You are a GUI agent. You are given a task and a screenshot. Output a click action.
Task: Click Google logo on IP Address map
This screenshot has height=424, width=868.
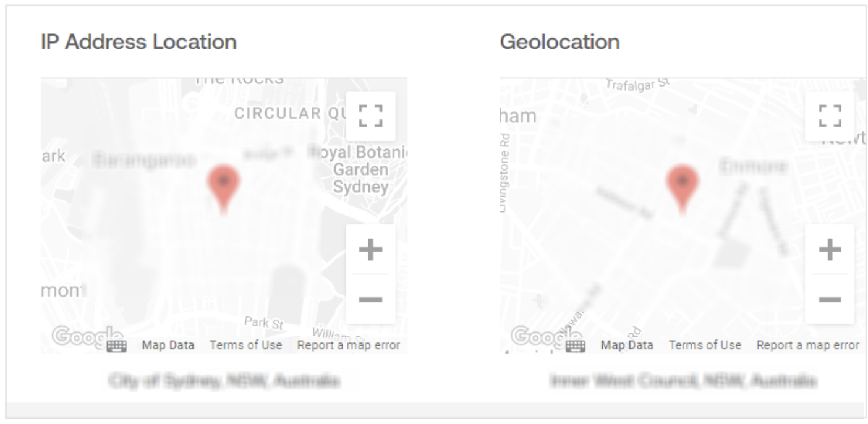click(77, 336)
